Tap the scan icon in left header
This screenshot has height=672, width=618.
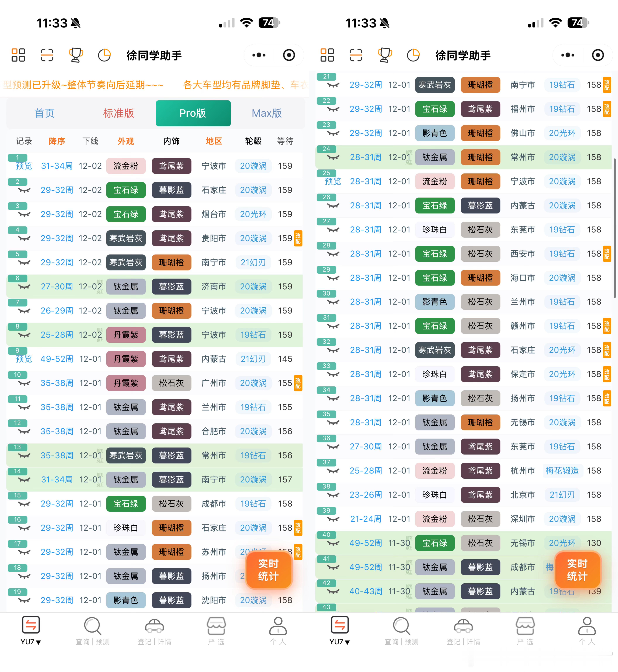47,55
